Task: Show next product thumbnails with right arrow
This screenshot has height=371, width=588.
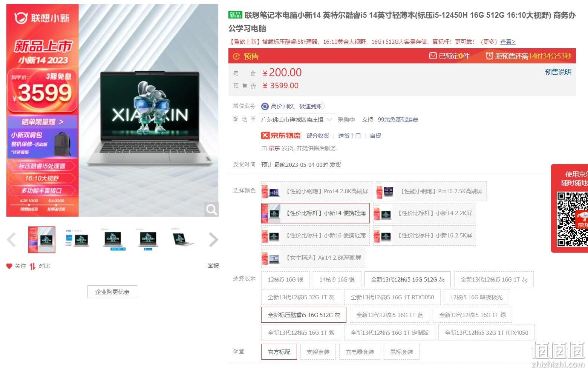Action: pos(214,240)
